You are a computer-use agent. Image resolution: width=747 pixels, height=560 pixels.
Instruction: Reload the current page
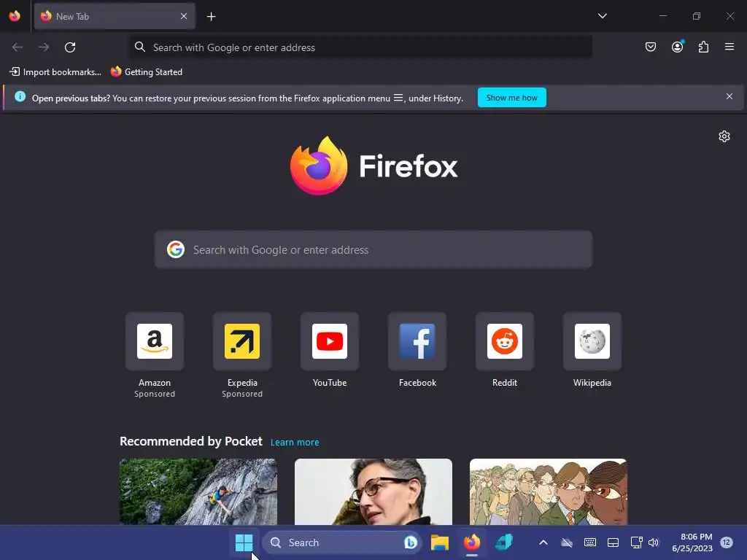[70, 47]
